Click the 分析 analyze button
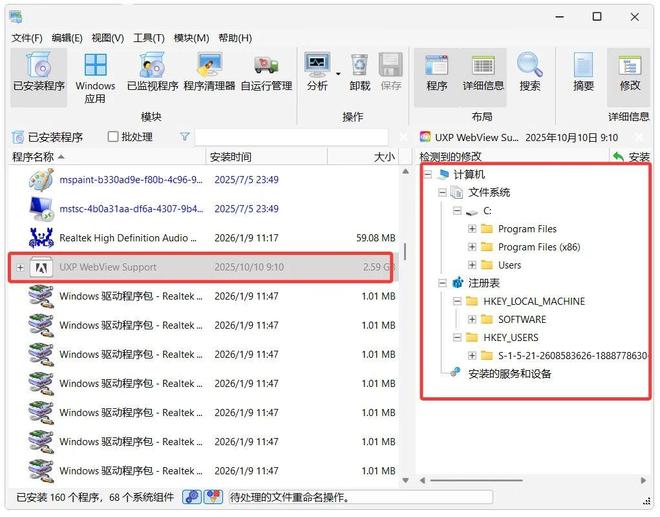Screen dimensions: 660x517 pos(317,72)
